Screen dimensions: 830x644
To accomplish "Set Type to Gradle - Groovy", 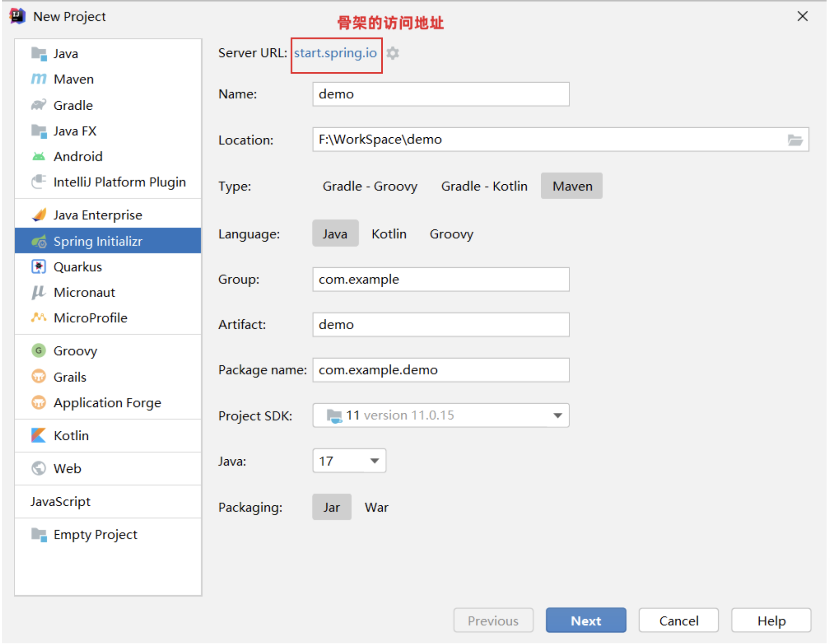I will [370, 186].
